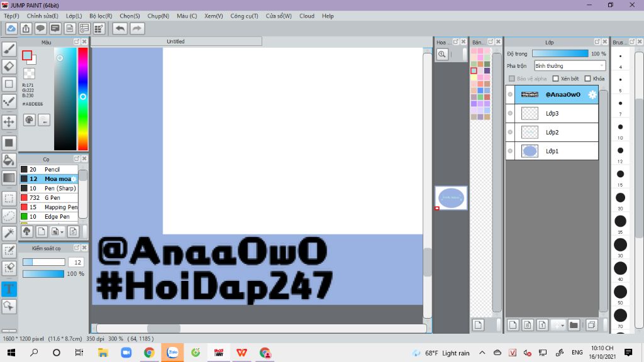Add a new layer in Lớp panel
644x362 pixels.
513,325
